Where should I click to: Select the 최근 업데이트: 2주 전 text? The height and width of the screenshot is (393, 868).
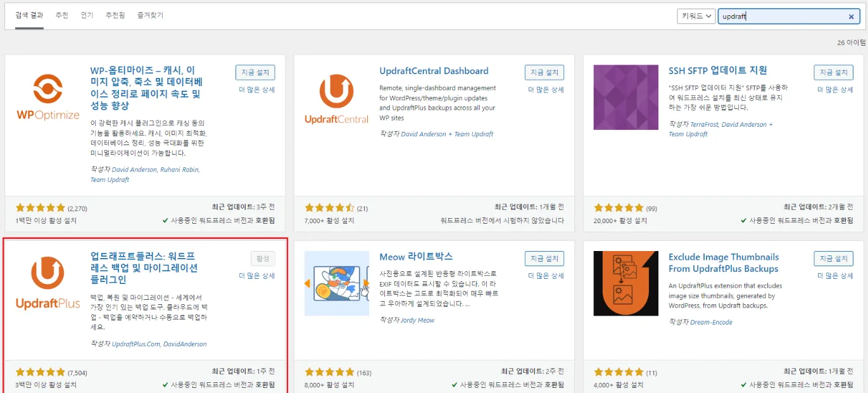click(532, 371)
